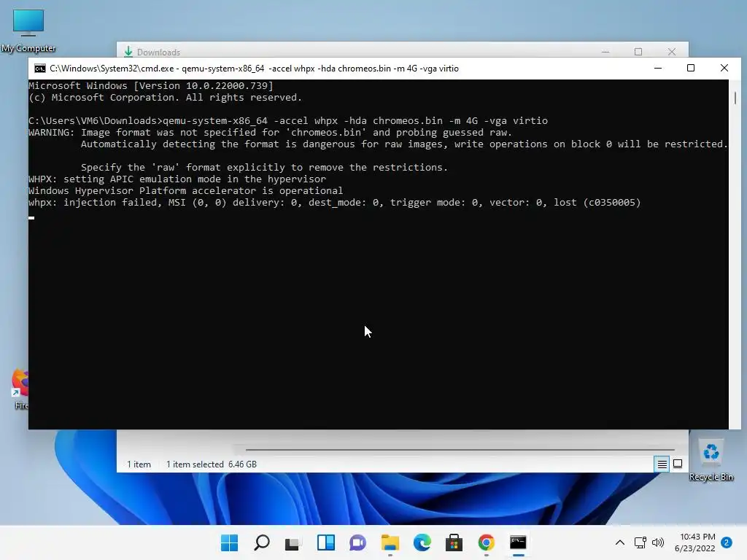Click the 'WHPX: setting APIC emulation mode' line

pos(177,179)
